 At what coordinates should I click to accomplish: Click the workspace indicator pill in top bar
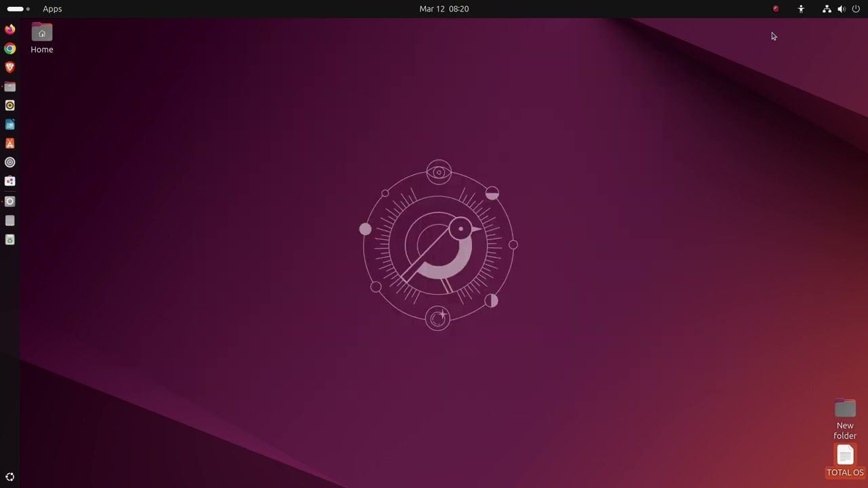(18, 9)
